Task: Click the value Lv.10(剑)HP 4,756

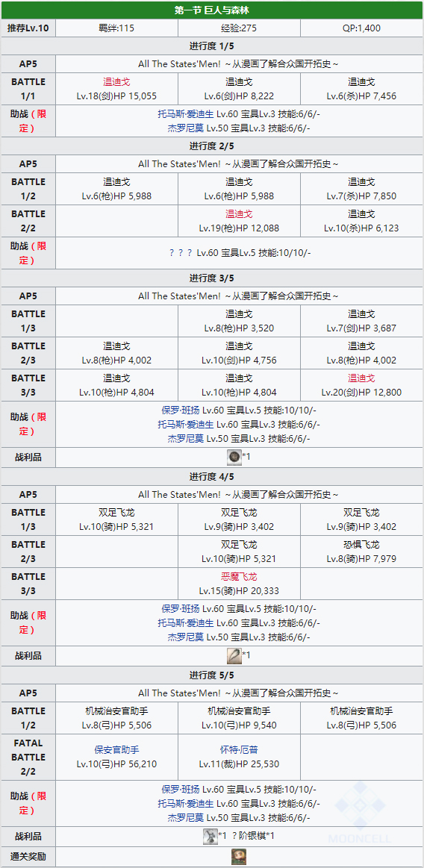Action: point(239,360)
